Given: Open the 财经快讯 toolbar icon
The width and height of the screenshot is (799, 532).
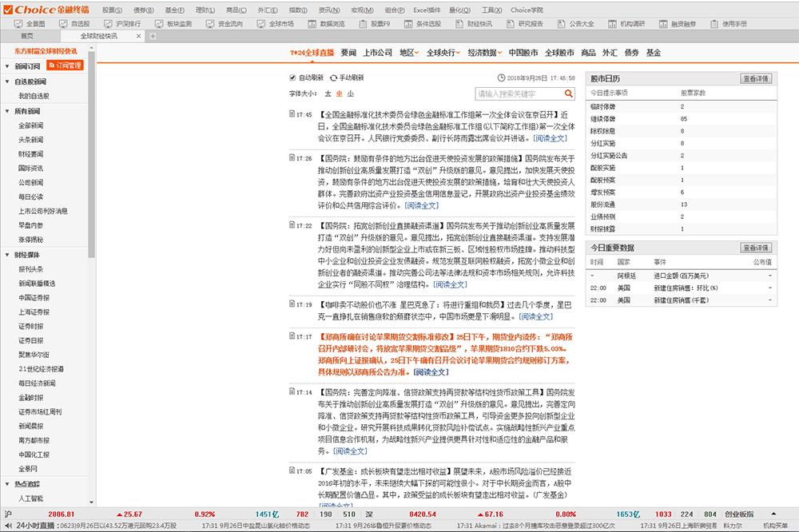Looking at the screenshot, I should 459,23.
